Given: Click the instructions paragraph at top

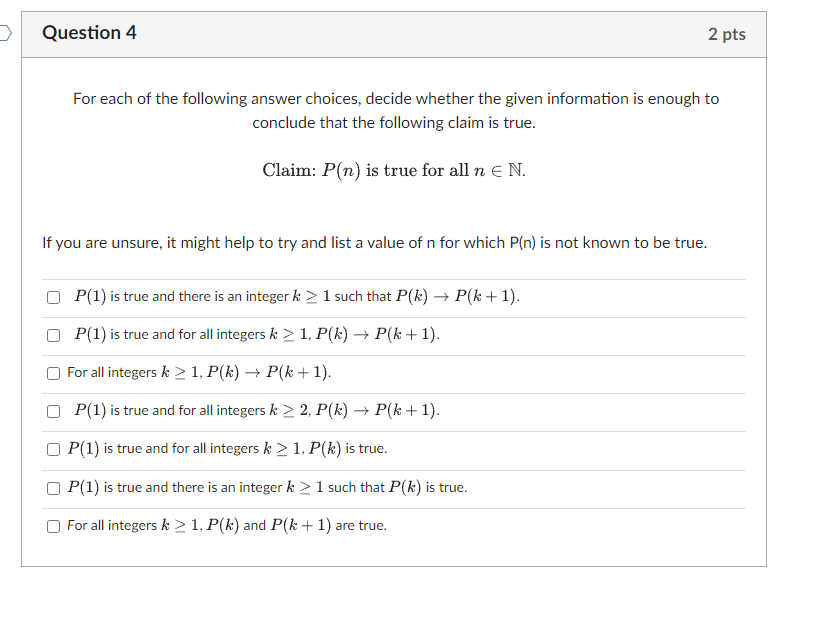Looking at the screenshot, I should tap(396, 110).
